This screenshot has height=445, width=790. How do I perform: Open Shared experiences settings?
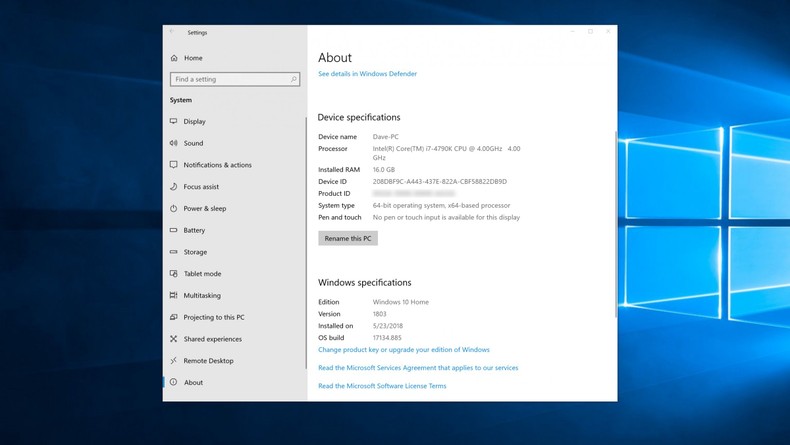coord(212,339)
